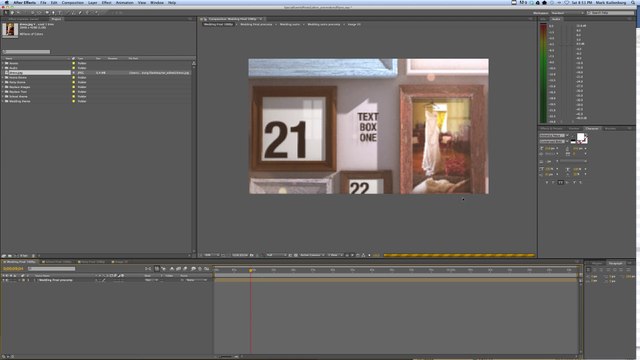Open the Active Camera view dropdown
This screenshot has width=640, height=360.
(x=312, y=255)
